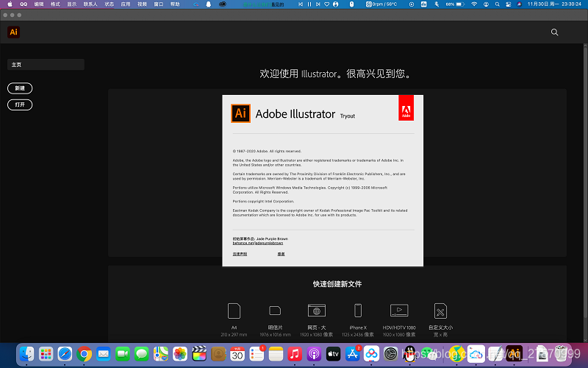Choose the A4 document preset icon

pos(234,311)
